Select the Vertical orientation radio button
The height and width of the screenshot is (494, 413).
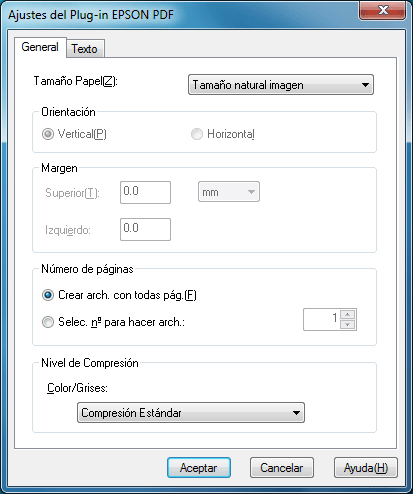click(48, 134)
